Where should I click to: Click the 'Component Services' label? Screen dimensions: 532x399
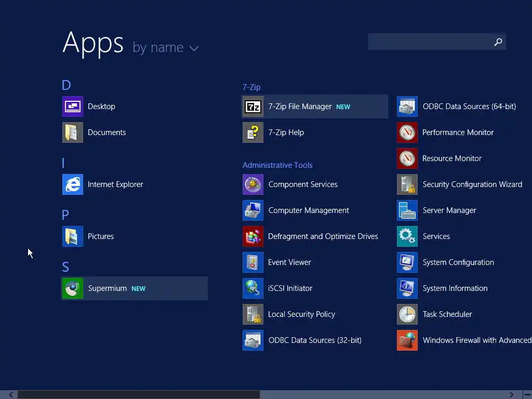303,184
